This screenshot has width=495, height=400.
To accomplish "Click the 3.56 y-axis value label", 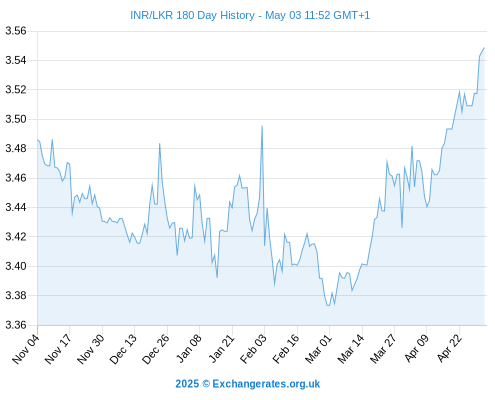I will pos(16,31).
